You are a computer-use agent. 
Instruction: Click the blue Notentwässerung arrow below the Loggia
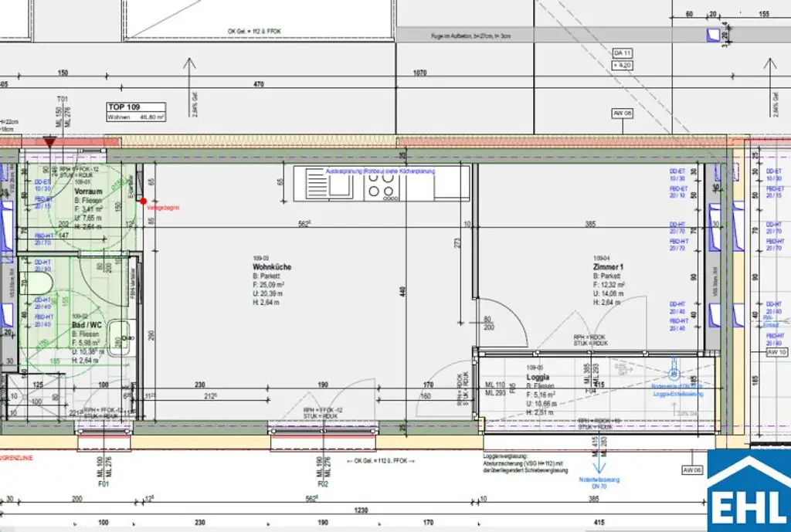(599, 455)
